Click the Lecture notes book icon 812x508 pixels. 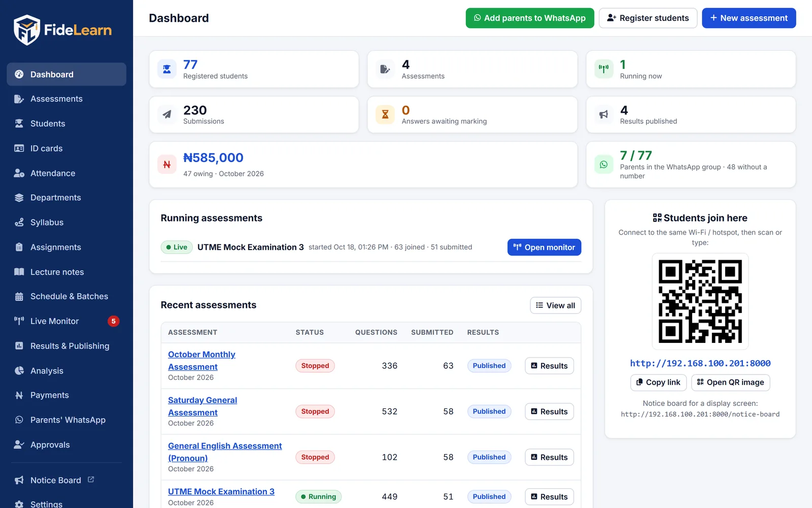pyautogui.click(x=19, y=272)
